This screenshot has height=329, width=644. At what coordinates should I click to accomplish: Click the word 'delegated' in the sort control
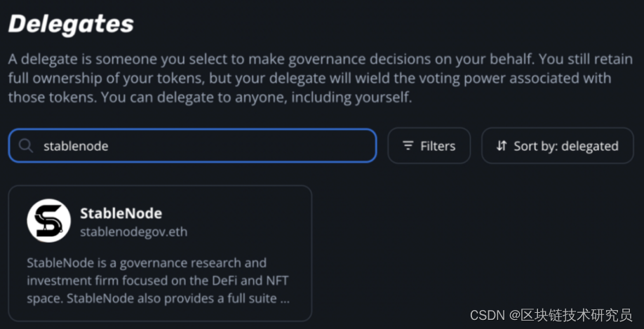589,146
